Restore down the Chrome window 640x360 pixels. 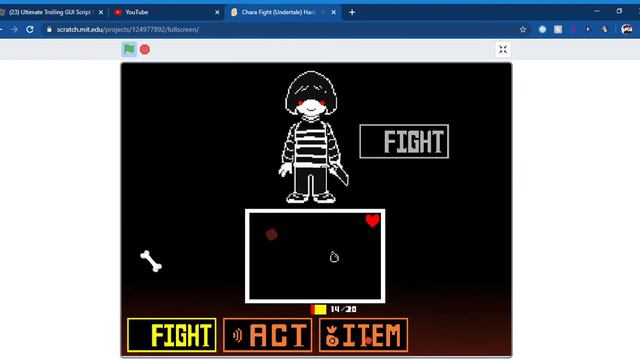[x=619, y=11]
